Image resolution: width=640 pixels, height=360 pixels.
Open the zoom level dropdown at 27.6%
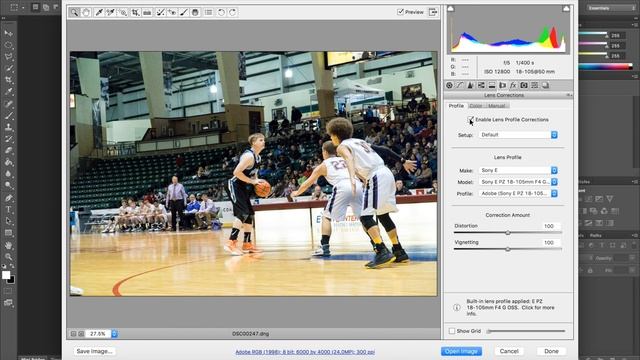[115, 334]
